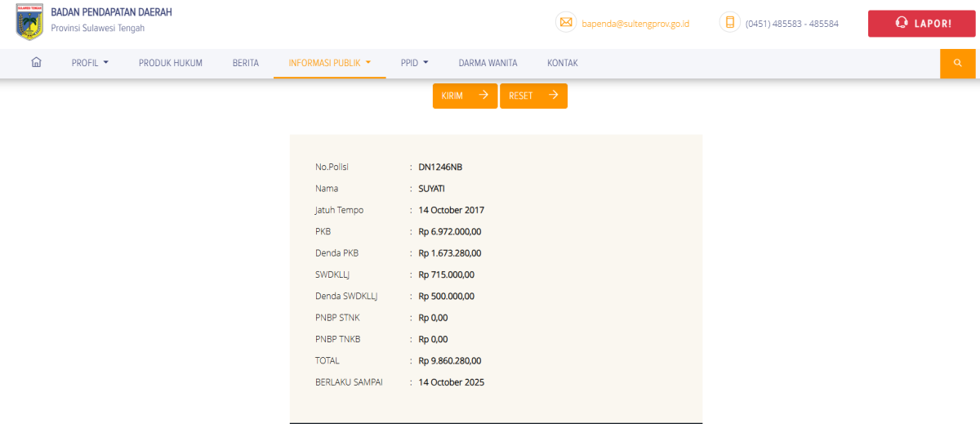Go to the KONTAK page

(563, 63)
